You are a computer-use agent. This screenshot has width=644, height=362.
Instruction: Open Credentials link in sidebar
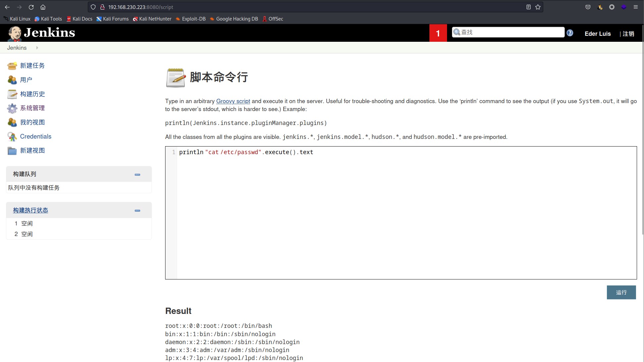pyautogui.click(x=35, y=137)
